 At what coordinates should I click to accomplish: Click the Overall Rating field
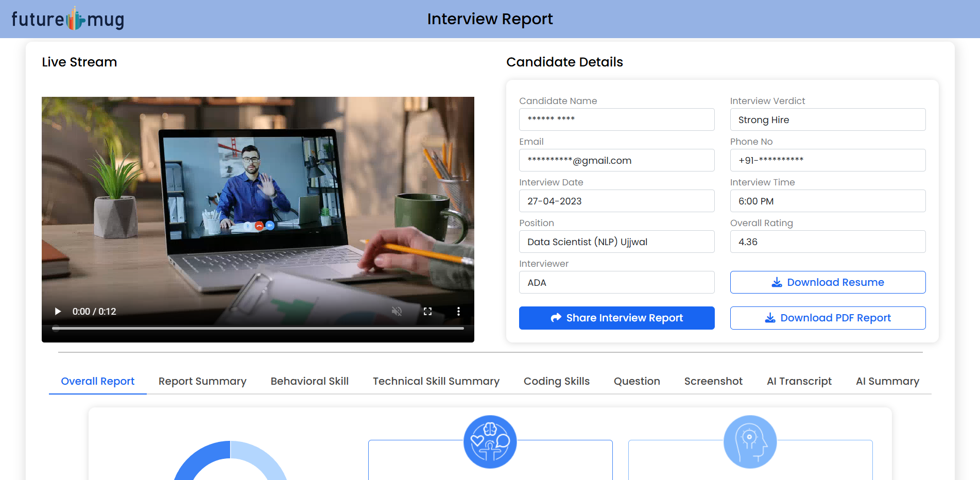pos(828,242)
